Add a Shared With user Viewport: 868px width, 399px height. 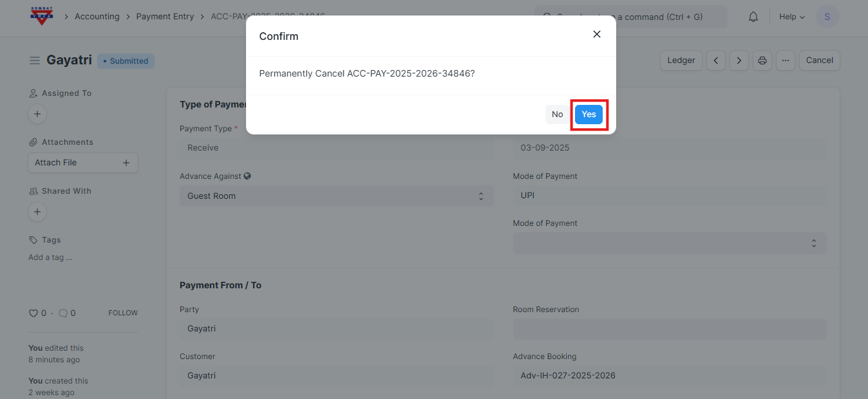37,212
